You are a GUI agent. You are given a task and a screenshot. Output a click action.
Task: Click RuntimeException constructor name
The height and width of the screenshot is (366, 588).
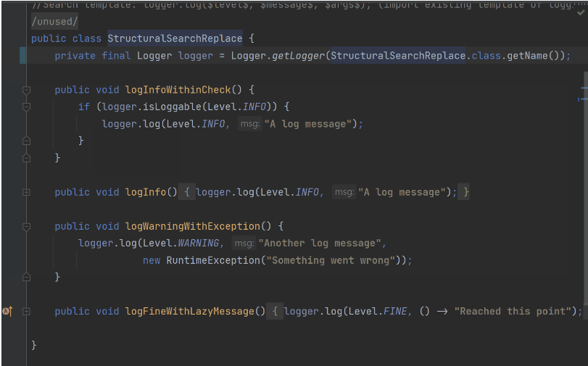213,261
